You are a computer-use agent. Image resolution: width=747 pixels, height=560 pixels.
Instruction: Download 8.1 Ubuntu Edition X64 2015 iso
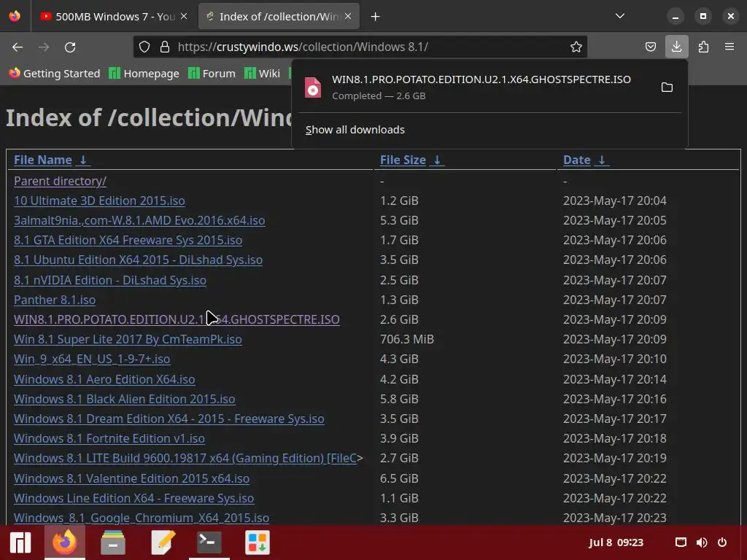tap(138, 260)
